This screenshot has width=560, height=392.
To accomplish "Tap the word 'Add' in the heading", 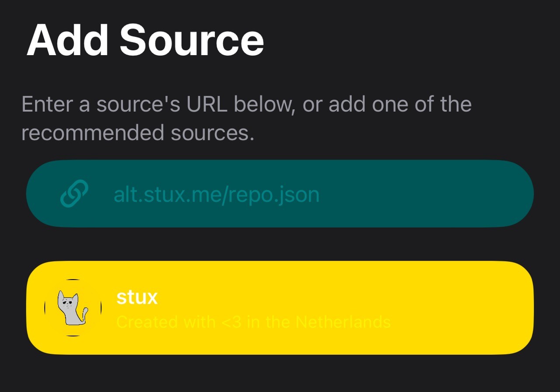I will pos(67,40).
